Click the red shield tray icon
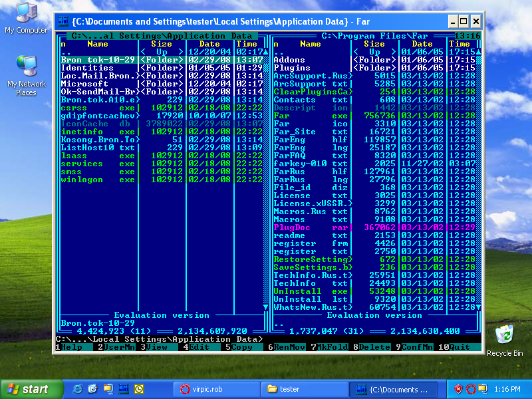 pyautogui.click(x=458, y=389)
